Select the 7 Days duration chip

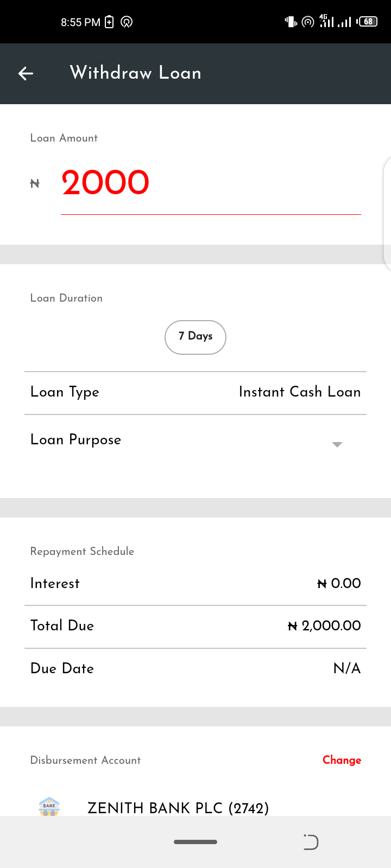pyautogui.click(x=195, y=337)
